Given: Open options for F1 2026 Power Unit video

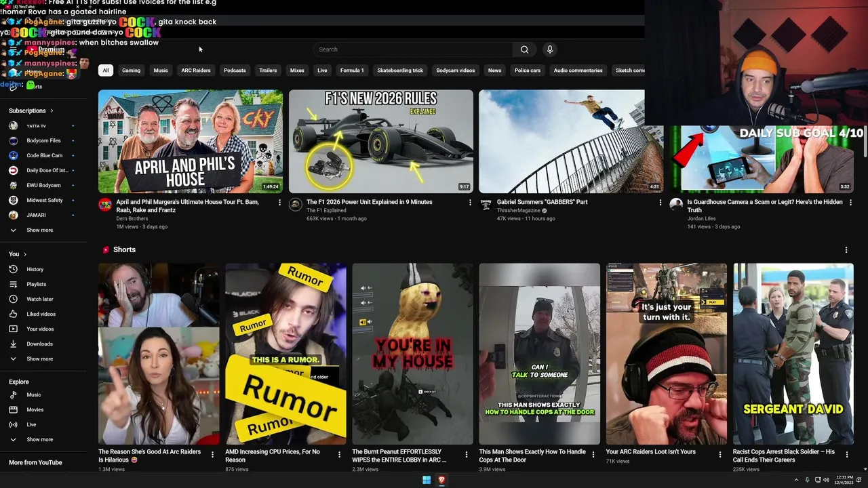Looking at the screenshot, I should point(470,202).
